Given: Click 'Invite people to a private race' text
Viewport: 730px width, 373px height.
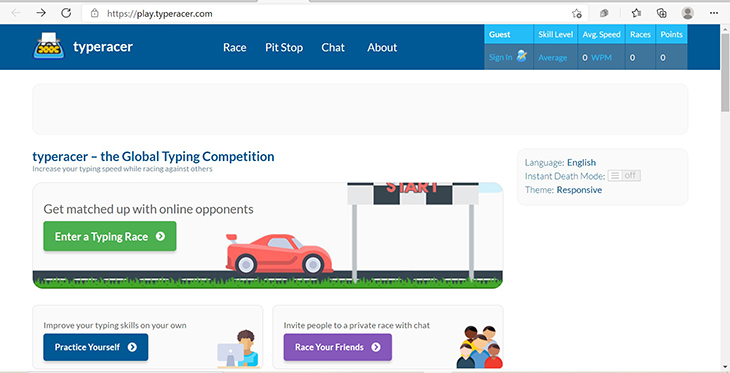Looking at the screenshot, I should [x=357, y=325].
